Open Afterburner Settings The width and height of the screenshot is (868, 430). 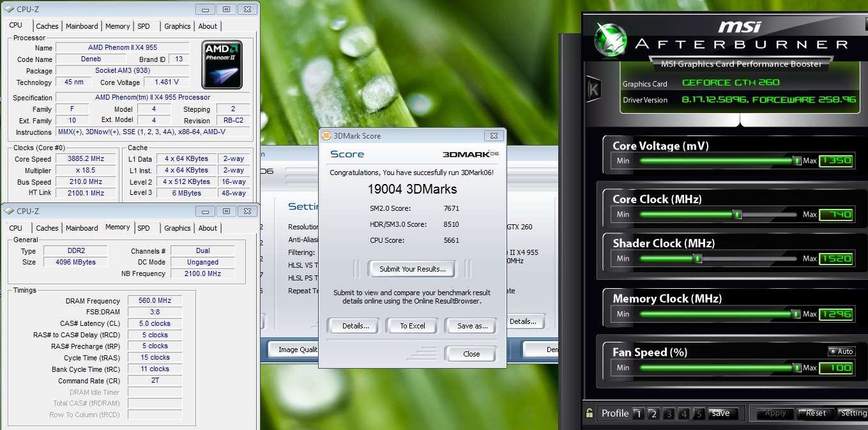(853, 413)
